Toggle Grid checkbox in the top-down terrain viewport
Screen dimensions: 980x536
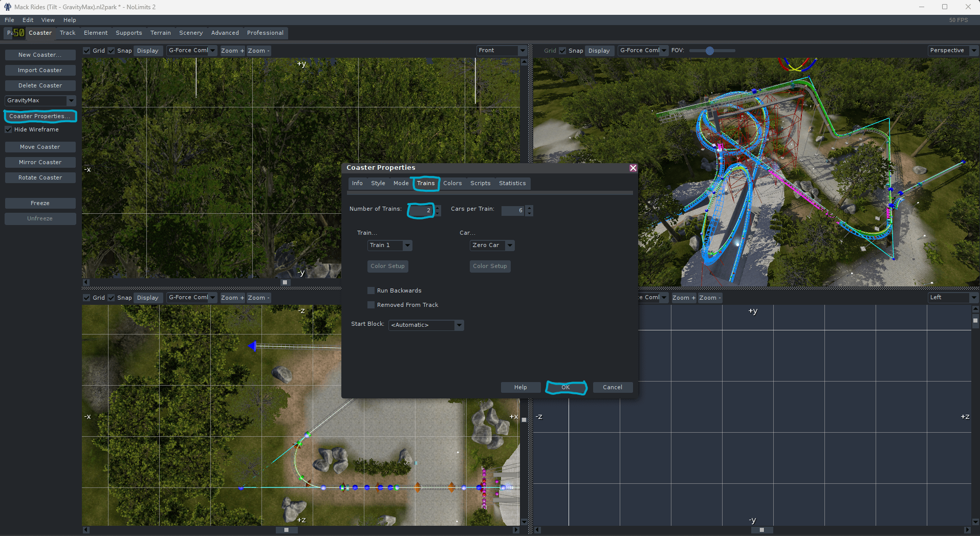point(86,298)
